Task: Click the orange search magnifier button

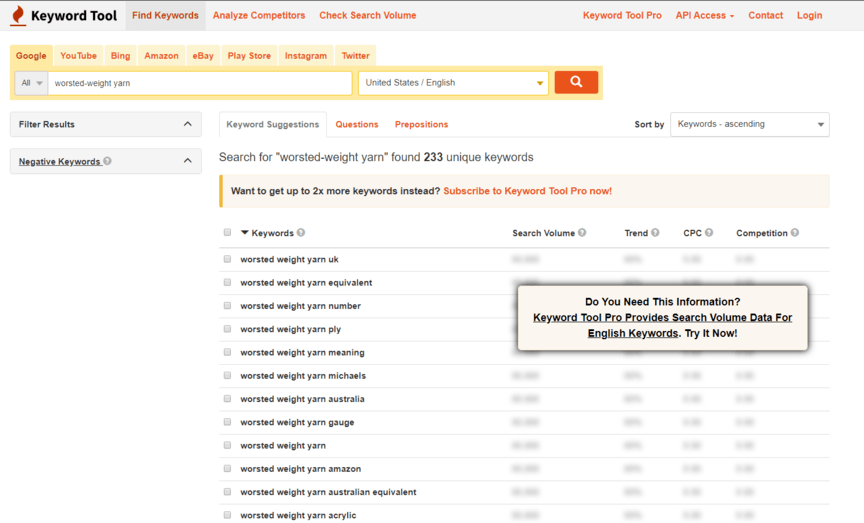Action: click(576, 82)
